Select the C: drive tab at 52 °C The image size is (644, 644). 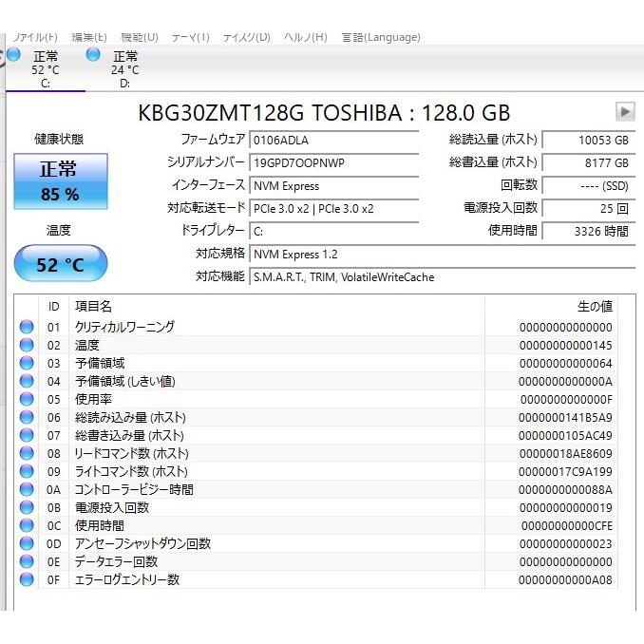tap(46, 68)
